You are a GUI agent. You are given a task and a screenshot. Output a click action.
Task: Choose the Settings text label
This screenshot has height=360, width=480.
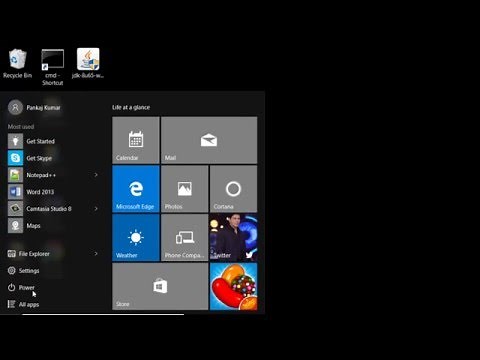click(29, 271)
